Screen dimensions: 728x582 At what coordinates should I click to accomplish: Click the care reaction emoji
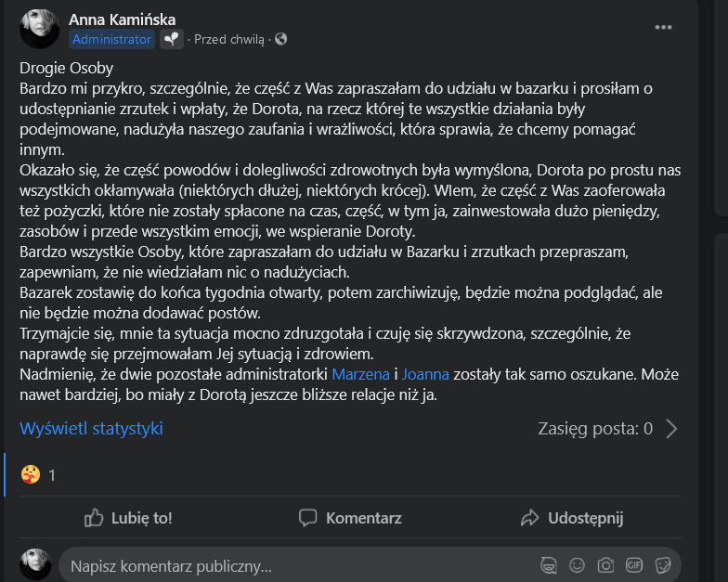tap(31, 474)
